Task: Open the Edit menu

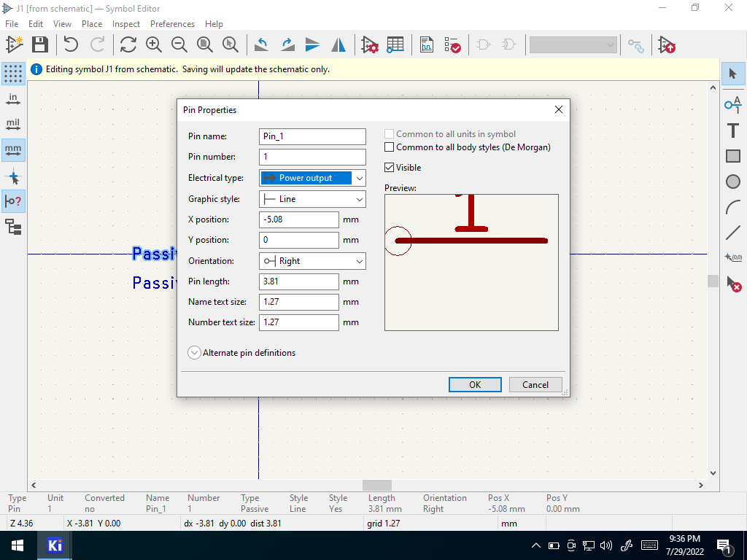Action: pyautogui.click(x=36, y=24)
